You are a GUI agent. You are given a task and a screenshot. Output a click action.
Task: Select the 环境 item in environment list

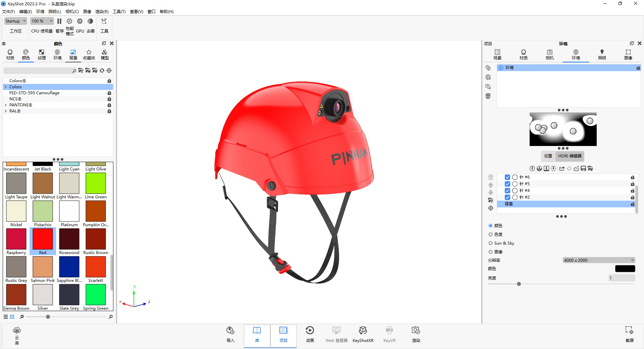pos(569,68)
